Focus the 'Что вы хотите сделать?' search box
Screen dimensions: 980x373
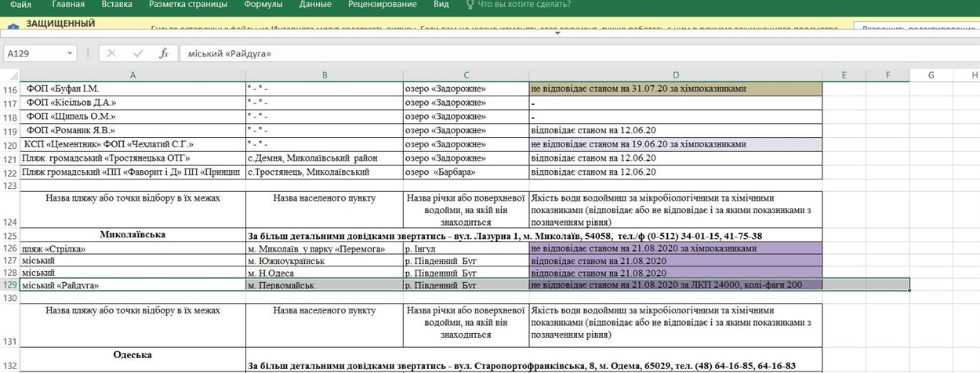pyautogui.click(x=524, y=5)
